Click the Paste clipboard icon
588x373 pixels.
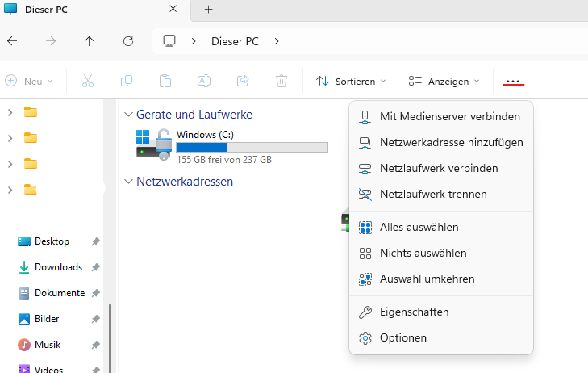(165, 81)
